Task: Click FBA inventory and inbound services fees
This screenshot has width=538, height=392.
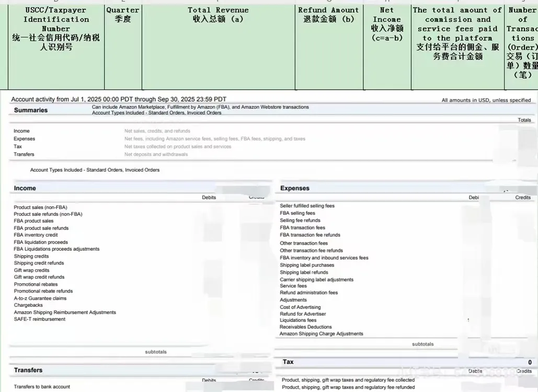Action: [x=324, y=258]
